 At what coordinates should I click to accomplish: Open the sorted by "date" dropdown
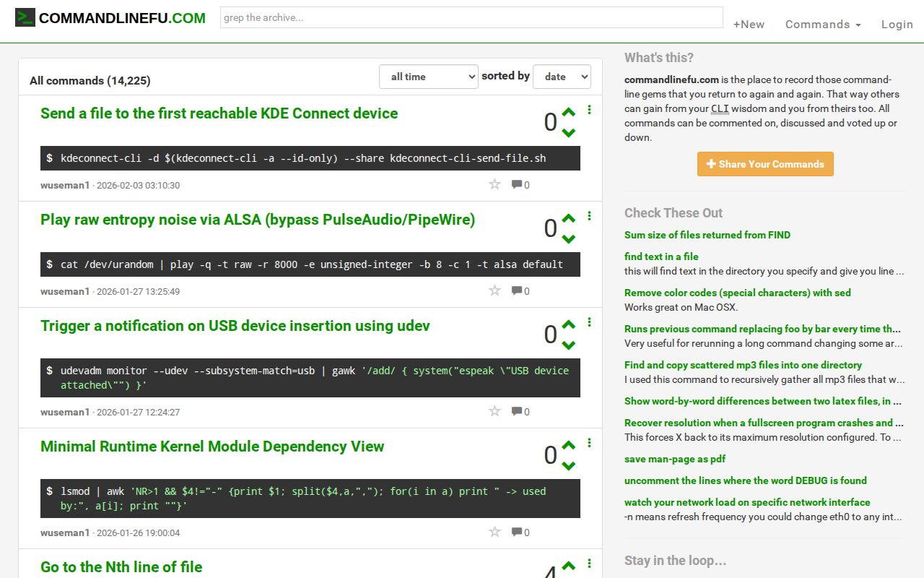[562, 77]
